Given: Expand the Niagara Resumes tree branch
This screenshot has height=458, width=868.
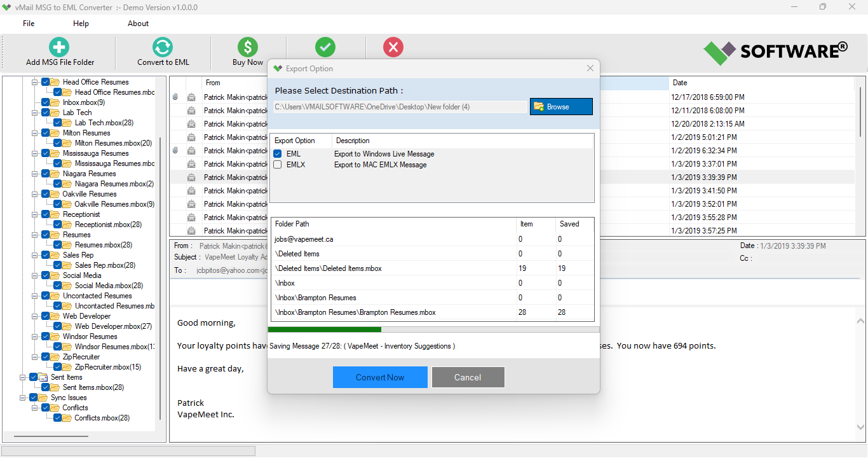Looking at the screenshot, I should tap(35, 173).
